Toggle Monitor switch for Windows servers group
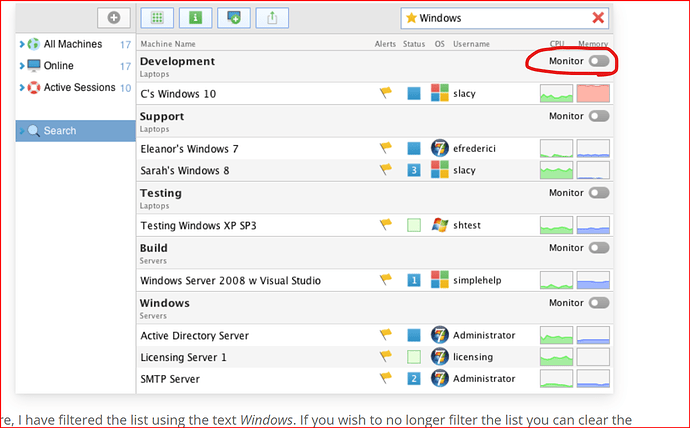Screen dimensions: 690x428 [599, 303]
